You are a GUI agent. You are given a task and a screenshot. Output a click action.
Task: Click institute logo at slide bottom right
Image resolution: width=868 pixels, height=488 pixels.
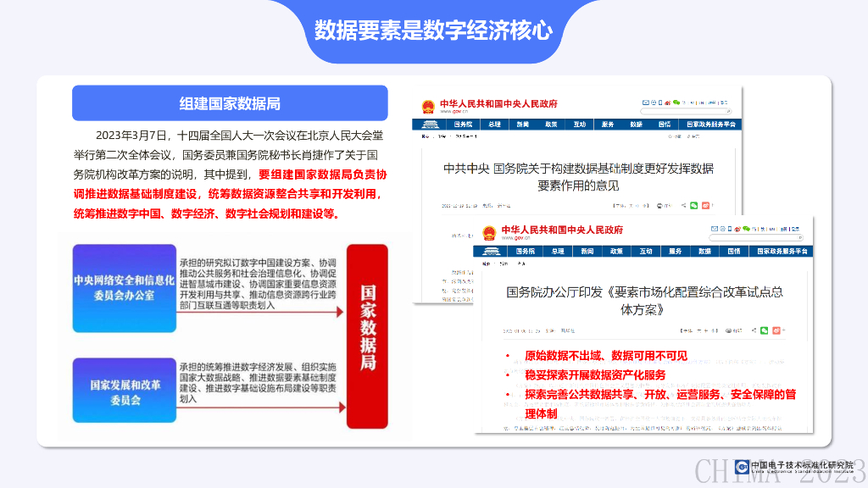pyautogui.click(x=742, y=467)
